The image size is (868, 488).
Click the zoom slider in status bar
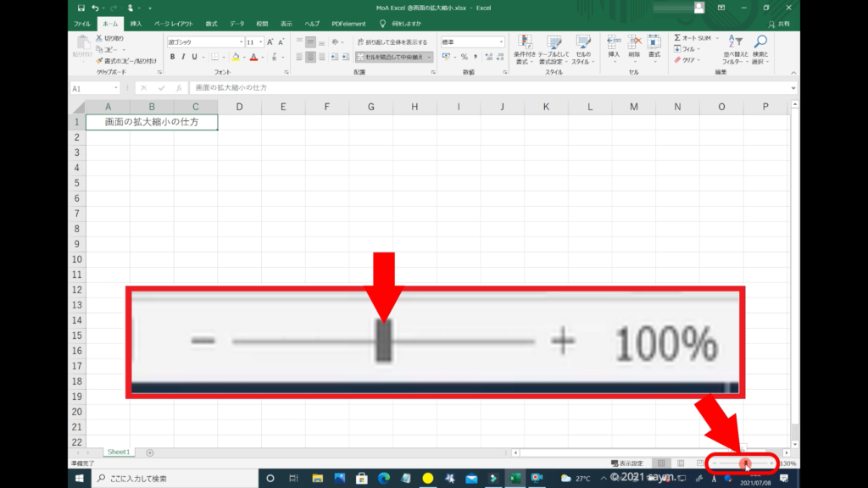coord(745,463)
